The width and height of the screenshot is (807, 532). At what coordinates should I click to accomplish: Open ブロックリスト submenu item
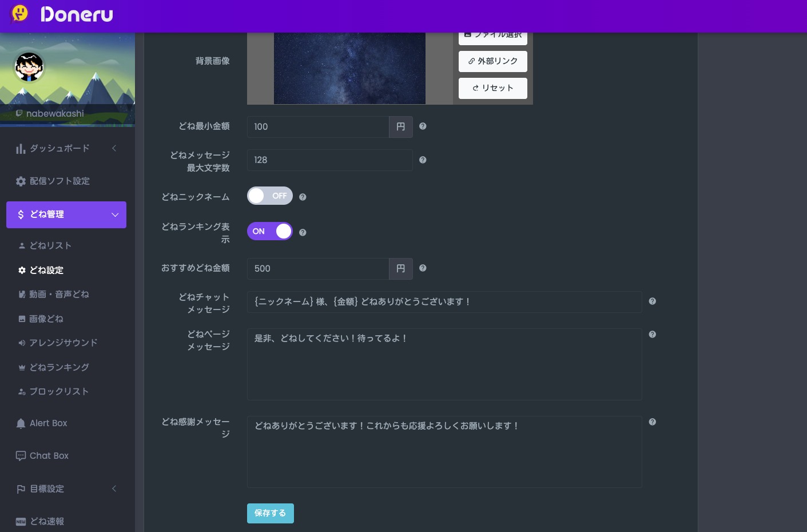(x=59, y=391)
